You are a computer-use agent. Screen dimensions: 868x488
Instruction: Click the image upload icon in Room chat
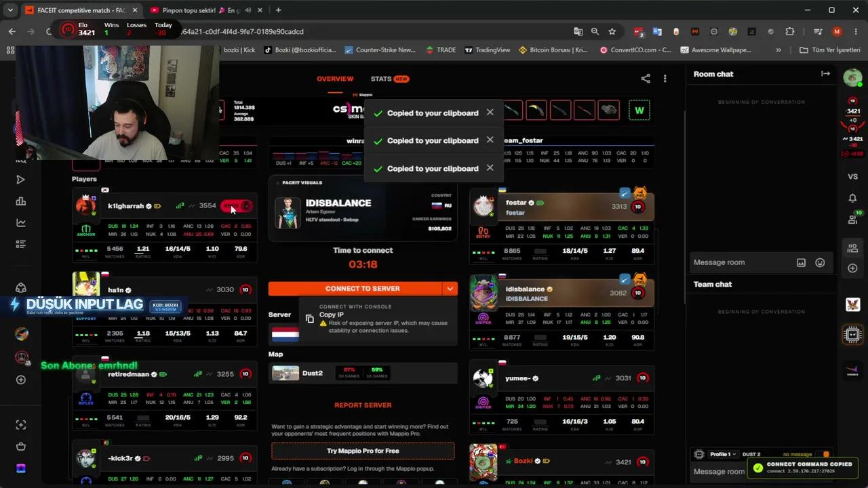click(x=801, y=262)
